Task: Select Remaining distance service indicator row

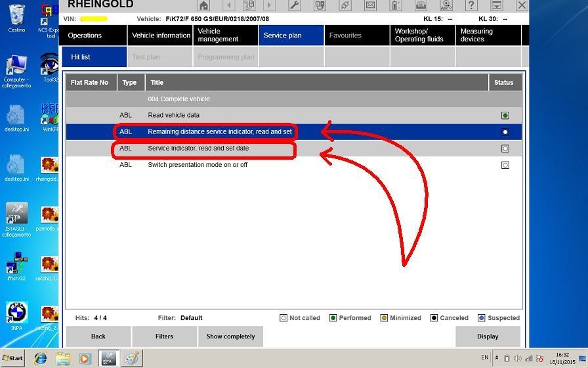Action: point(294,132)
